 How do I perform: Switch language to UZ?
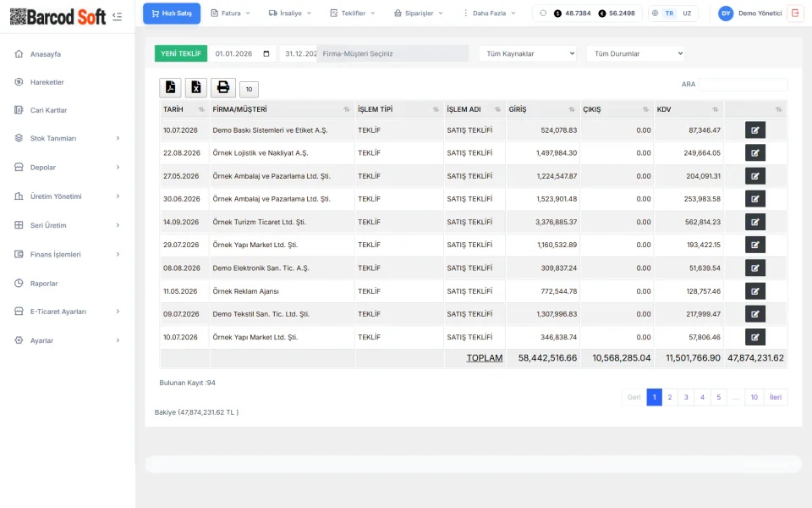click(687, 14)
